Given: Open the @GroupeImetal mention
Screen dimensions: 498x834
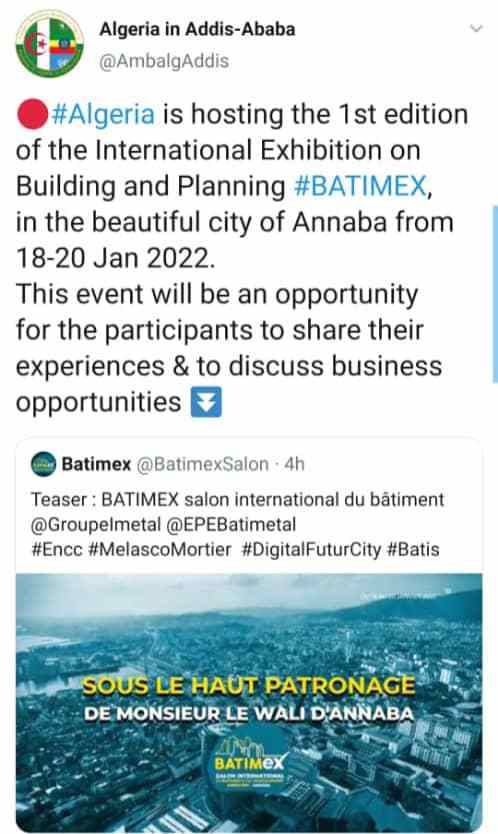Looking at the screenshot, I should click(x=96, y=525).
